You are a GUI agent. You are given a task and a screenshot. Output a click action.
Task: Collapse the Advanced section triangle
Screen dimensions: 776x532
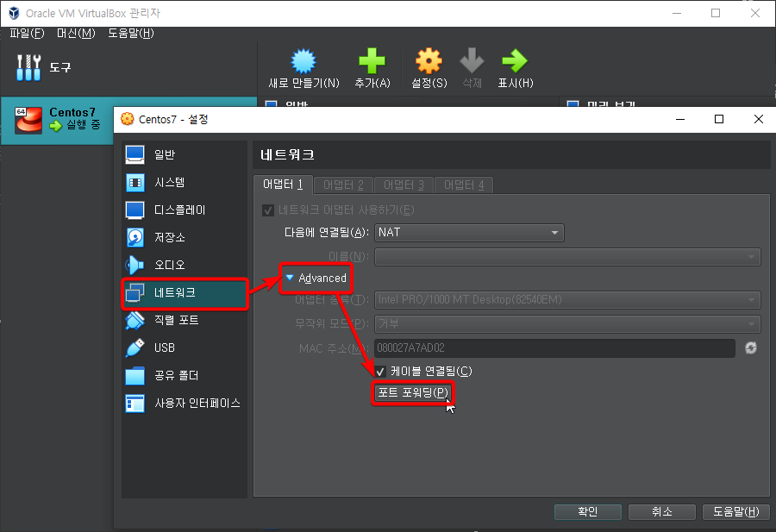coord(290,278)
